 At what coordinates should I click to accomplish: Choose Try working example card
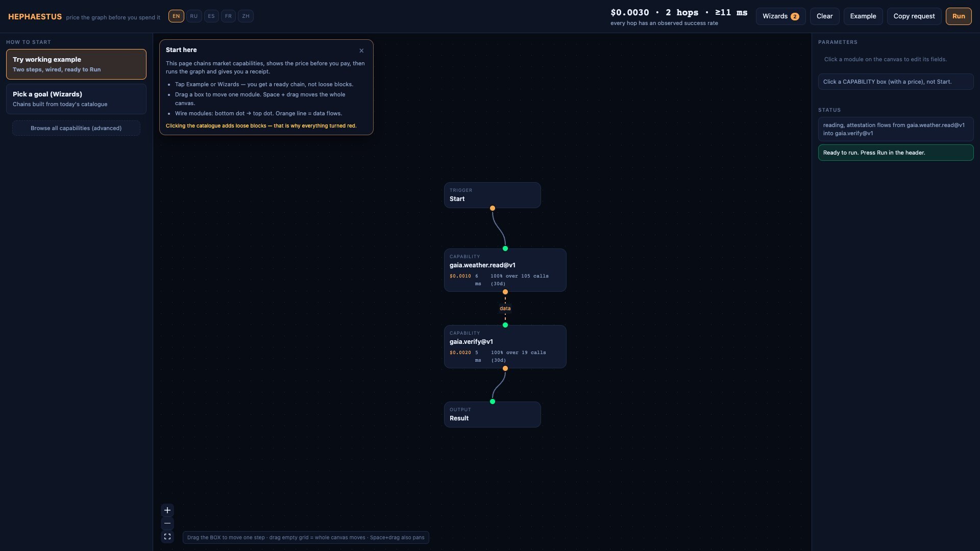[x=76, y=64]
